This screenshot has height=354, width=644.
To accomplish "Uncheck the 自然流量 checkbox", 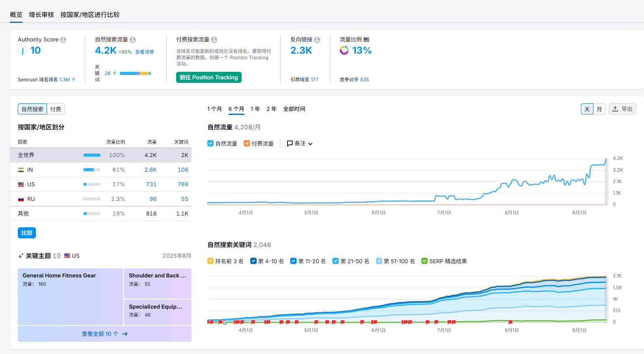I will click(x=210, y=143).
